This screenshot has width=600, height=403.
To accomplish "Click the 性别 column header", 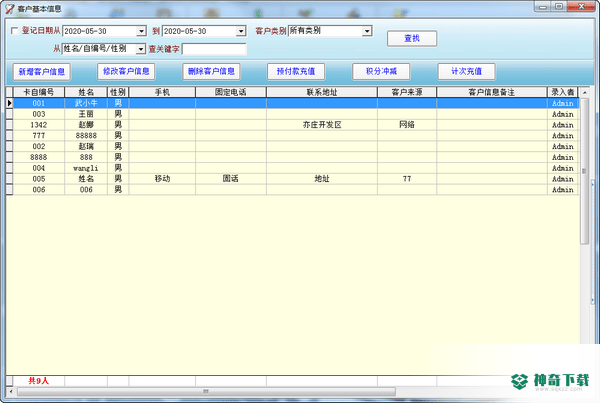I will coord(118,92).
